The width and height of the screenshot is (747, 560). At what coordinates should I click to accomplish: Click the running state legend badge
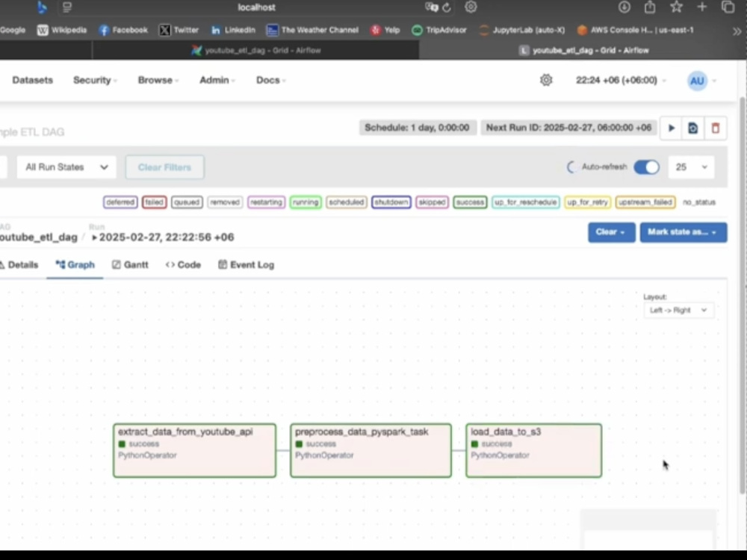pos(306,202)
